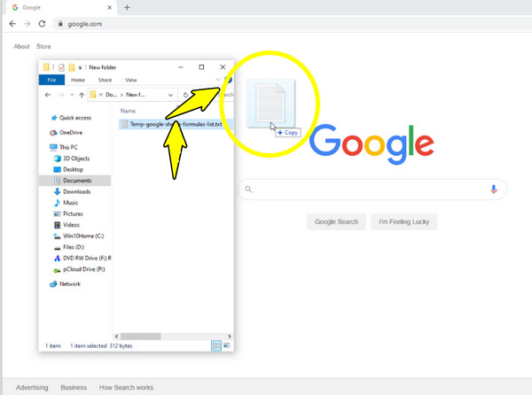This screenshot has height=395, width=532.
Task: Click the Google search box
Action: click(x=372, y=189)
